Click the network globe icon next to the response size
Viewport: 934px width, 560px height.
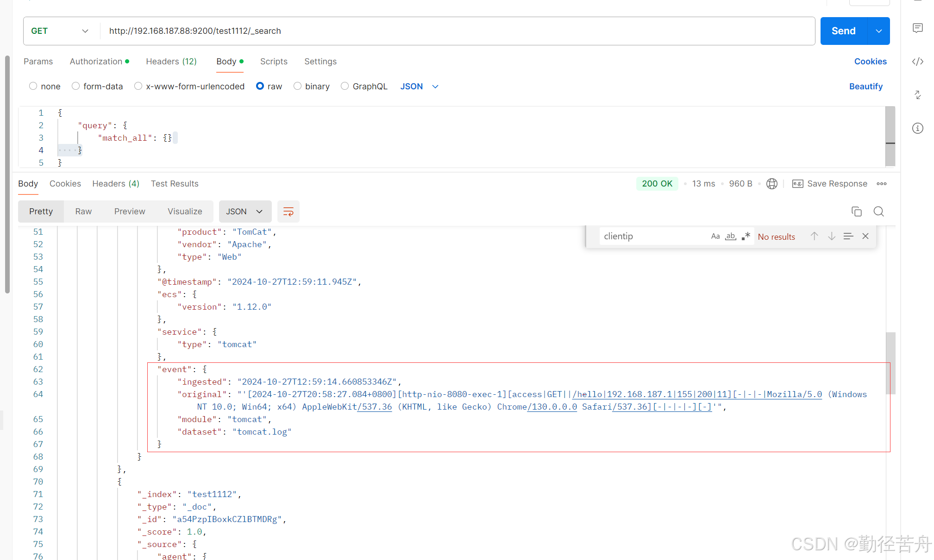pyautogui.click(x=771, y=184)
